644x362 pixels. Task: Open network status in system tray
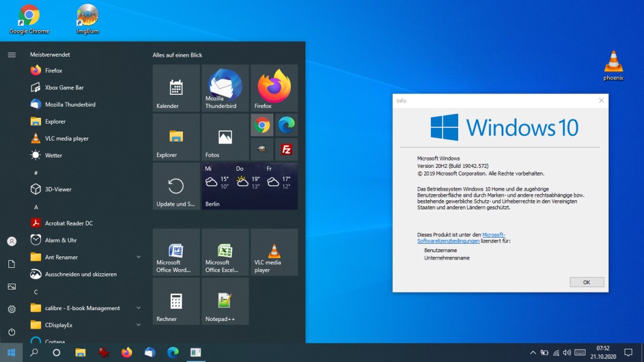[x=556, y=352]
